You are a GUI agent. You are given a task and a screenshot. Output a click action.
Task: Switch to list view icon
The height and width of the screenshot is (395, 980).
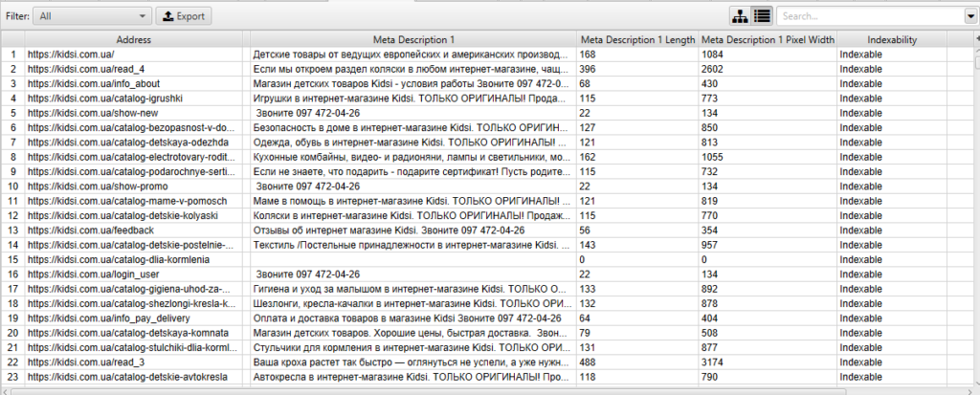coord(762,16)
